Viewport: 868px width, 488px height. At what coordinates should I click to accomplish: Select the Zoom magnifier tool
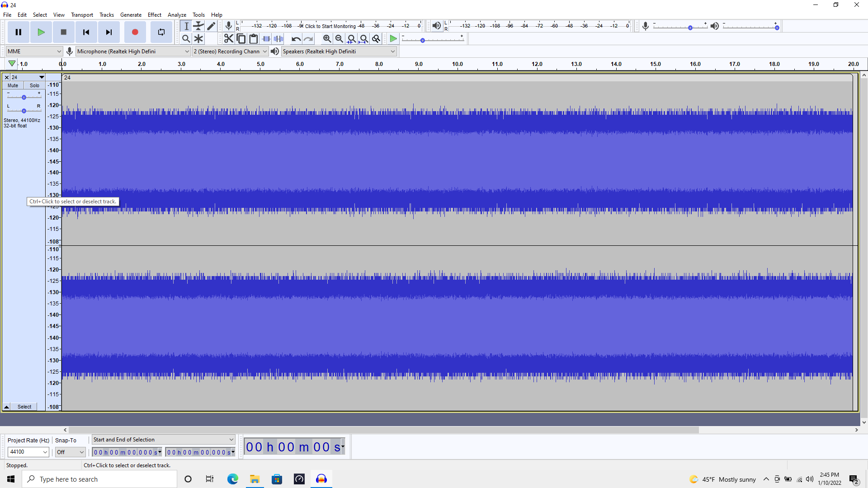(x=186, y=38)
